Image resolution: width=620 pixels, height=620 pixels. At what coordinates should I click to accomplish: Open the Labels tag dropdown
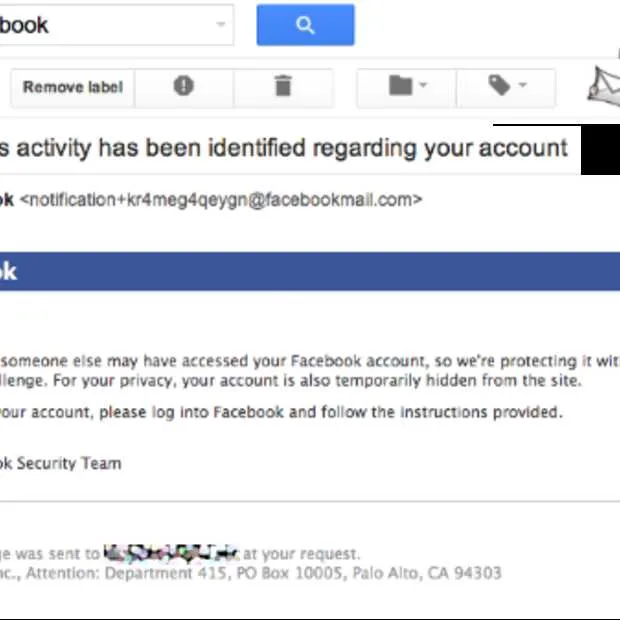tap(506, 87)
